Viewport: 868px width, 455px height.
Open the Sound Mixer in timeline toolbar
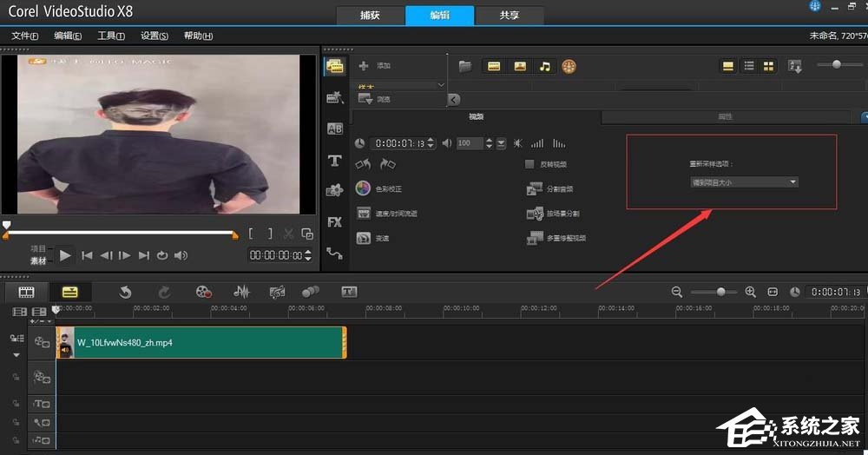pyautogui.click(x=241, y=293)
